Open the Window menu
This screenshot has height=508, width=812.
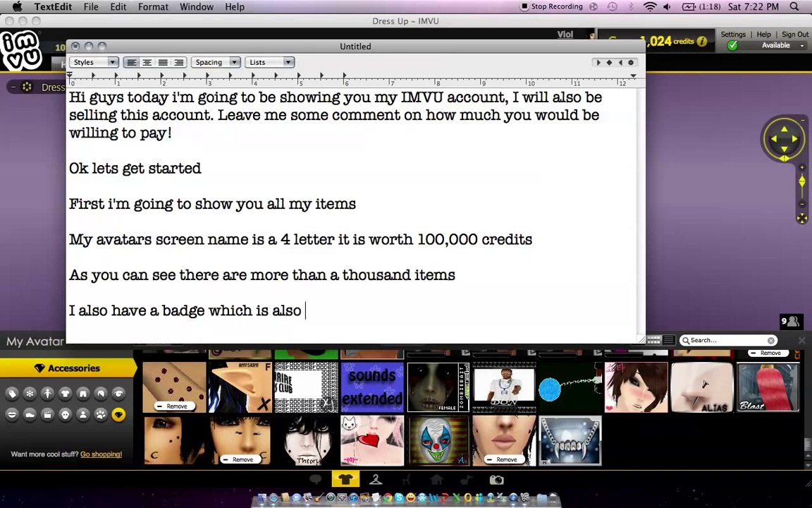(196, 7)
